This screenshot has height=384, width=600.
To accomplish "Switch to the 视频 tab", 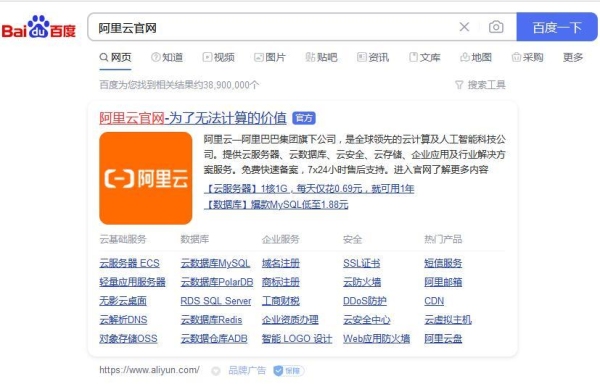I will pos(218,57).
